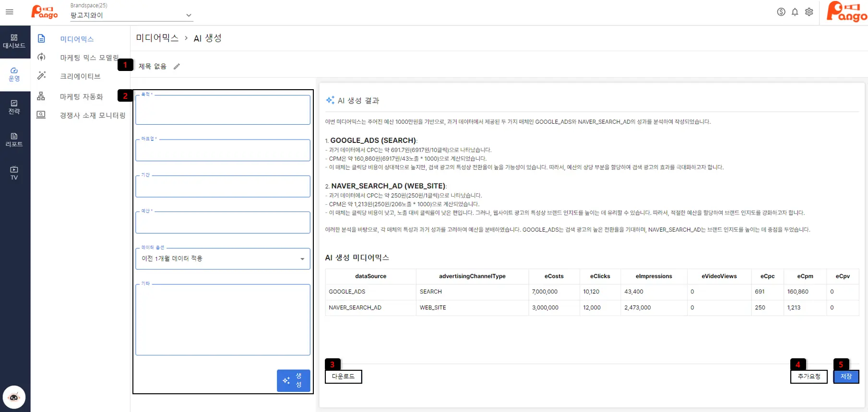Open 경쟁사 소재 모니터링 menu item
Screen dimensions: 868x412
(x=92, y=115)
